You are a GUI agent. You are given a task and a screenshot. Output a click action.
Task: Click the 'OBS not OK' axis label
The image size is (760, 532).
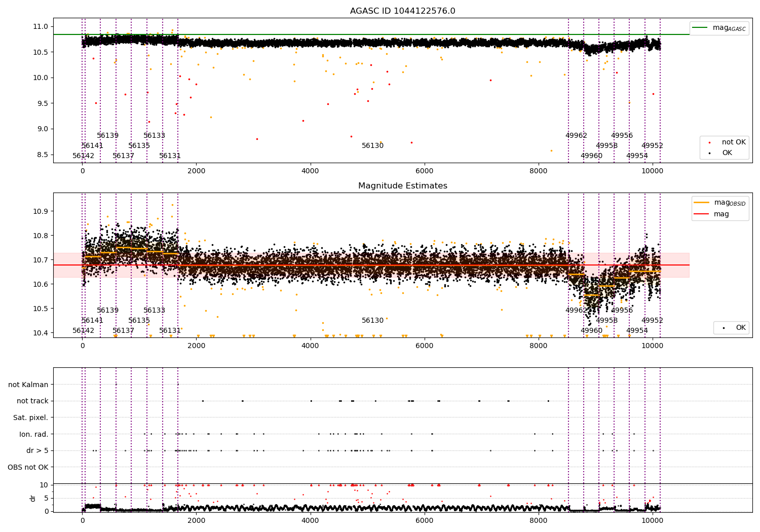point(28,467)
